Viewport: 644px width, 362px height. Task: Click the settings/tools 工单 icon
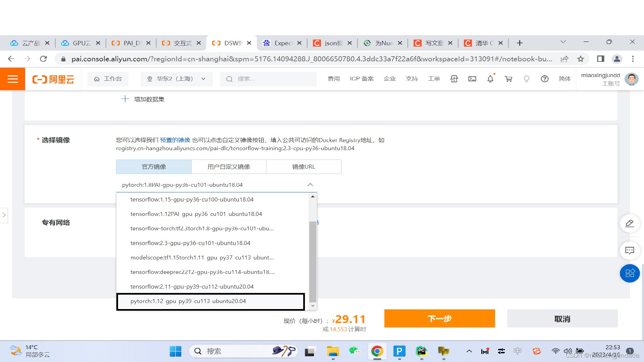point(433,79)
